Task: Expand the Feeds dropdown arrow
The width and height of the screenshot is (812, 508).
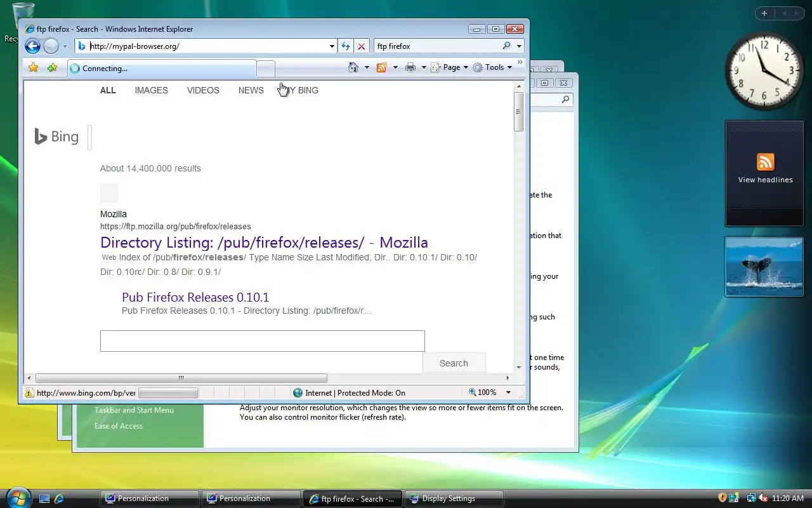Action: [395, 67]
